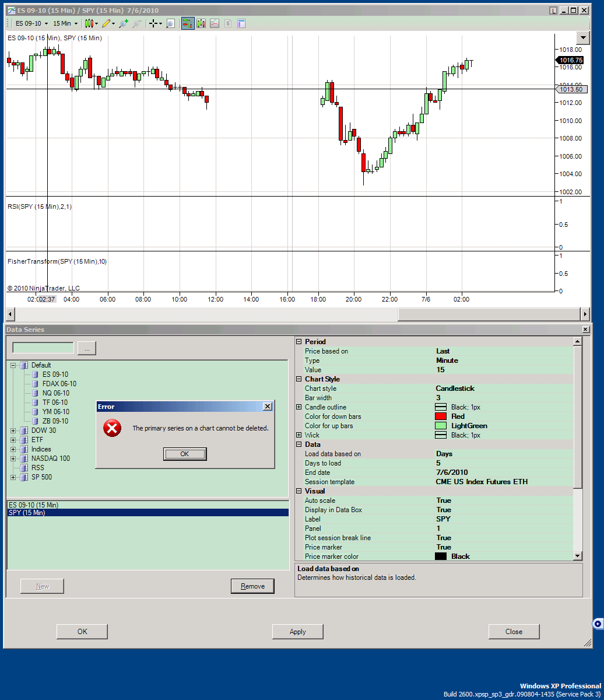Click the Display in Data Box value

(x=504, y=510)
